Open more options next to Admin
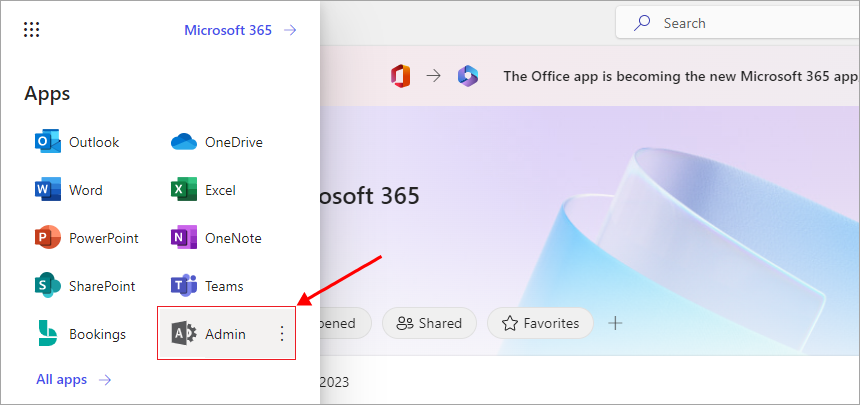This screenshot has height=405, width=860. [x=281, y=334]
